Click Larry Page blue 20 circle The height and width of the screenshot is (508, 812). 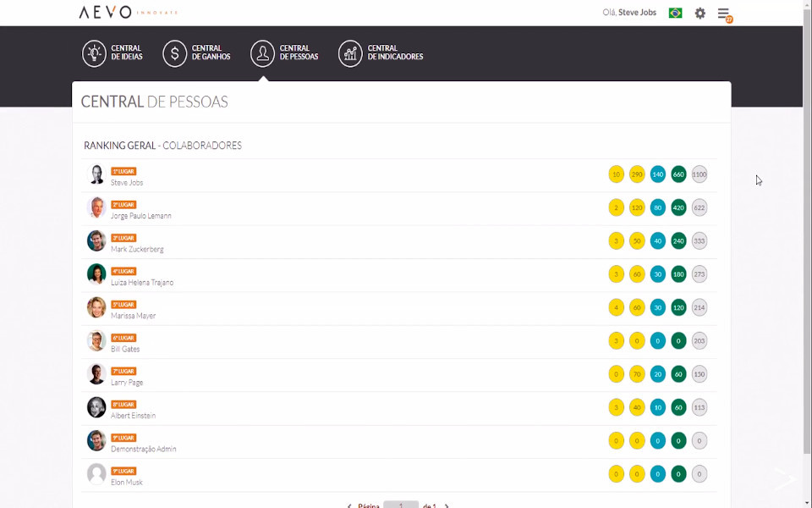point(658,373)
